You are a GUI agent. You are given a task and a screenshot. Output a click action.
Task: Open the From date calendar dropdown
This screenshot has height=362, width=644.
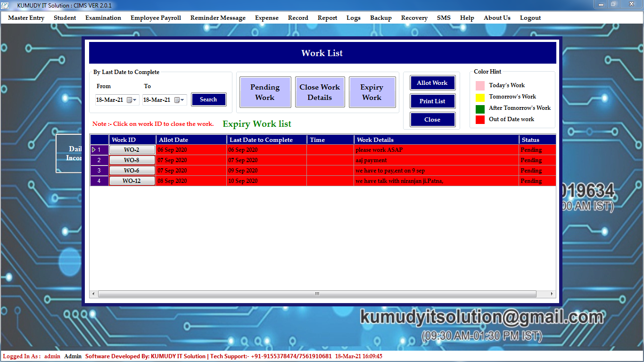pos(132,100)
